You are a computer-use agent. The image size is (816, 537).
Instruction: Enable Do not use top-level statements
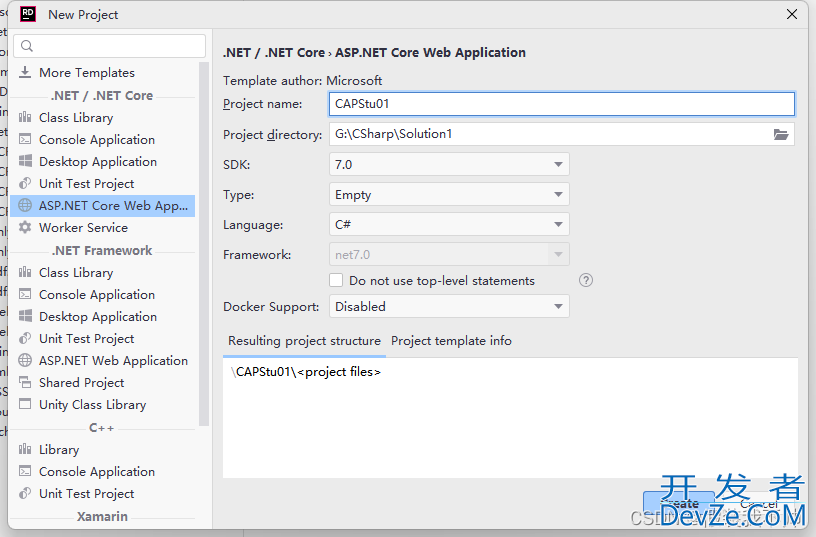point(336,280)
